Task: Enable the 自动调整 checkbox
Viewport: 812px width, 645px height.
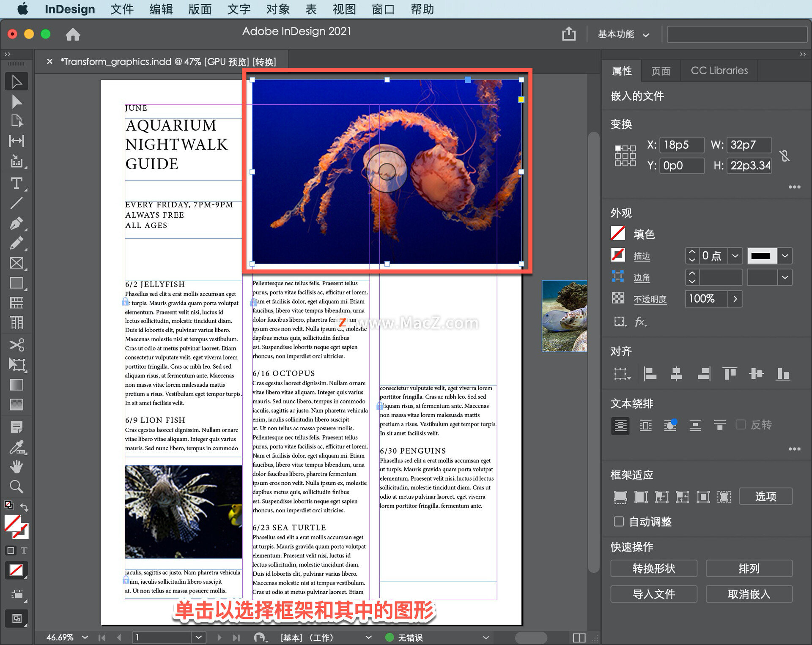Action: 619,522
